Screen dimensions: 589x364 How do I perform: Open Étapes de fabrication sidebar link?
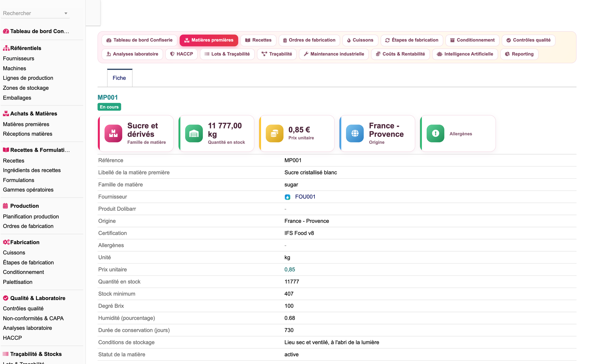(x=28, y=262)
